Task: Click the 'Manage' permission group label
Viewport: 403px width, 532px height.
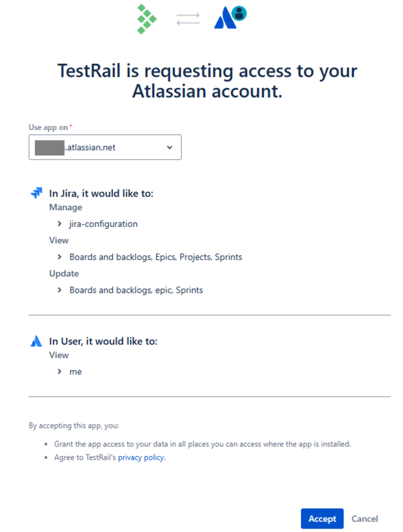Action: pyautogui.click(x=65, y=207)
